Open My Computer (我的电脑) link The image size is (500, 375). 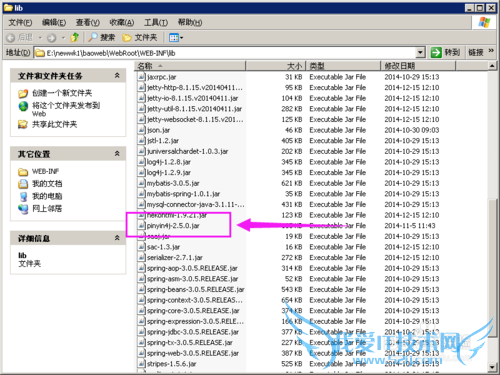[x=47, y=196]
